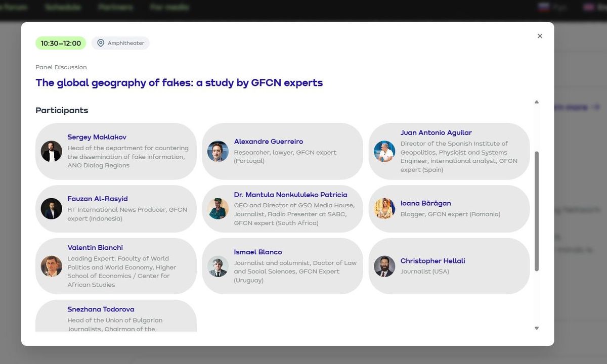
Task: Click Christopher Hellali's avatar
Action: pyautogui.click(x=384, y=266)
